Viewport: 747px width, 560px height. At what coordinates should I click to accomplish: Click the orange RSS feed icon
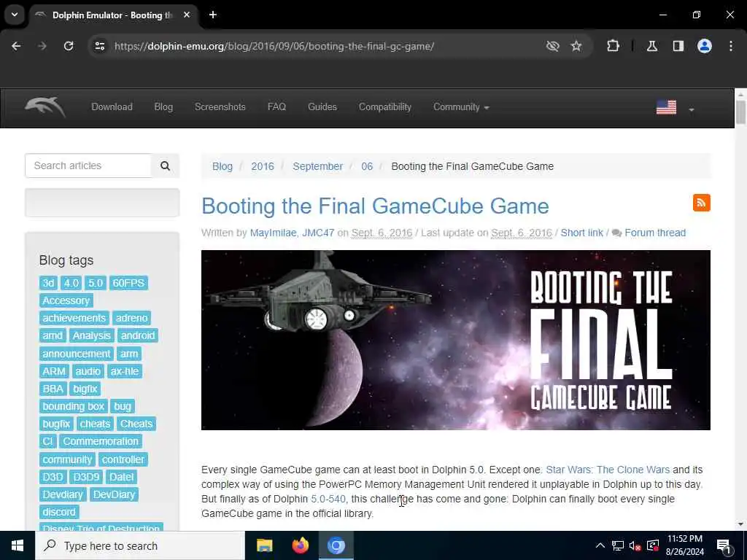pos(701,203)
